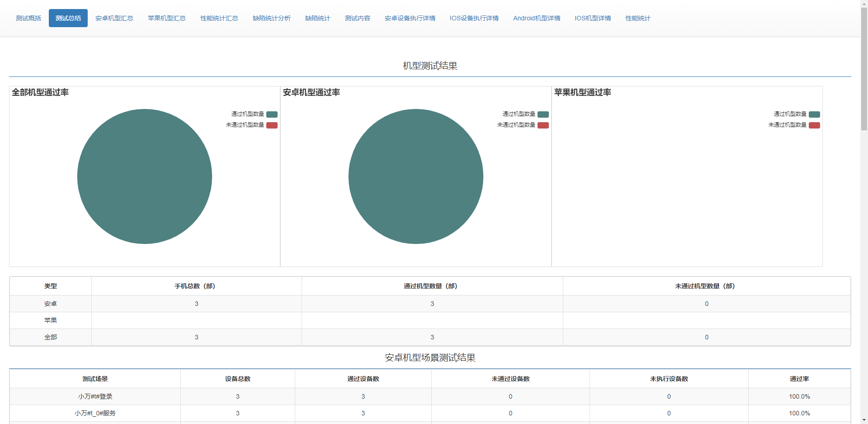This screenshot has height=424, width=868.
Task: Open the 测试概括 tab
Action: (x=28, y=18)
